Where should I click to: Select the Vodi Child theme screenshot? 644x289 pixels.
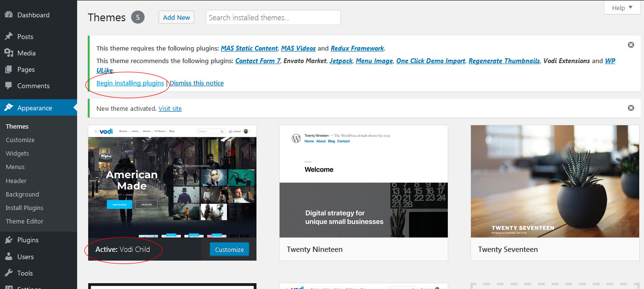(x=172, y=181)
